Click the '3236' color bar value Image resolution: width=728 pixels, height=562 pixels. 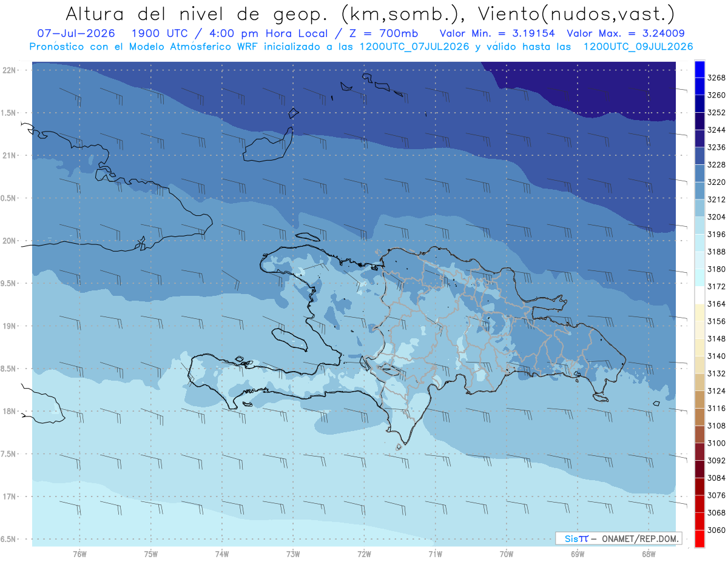(716, 147)
